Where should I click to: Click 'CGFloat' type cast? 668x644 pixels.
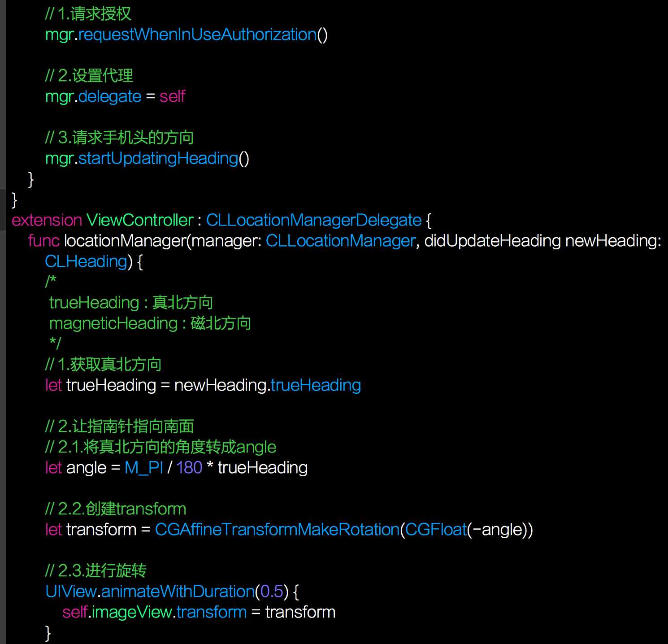click(x=436, y=530)
